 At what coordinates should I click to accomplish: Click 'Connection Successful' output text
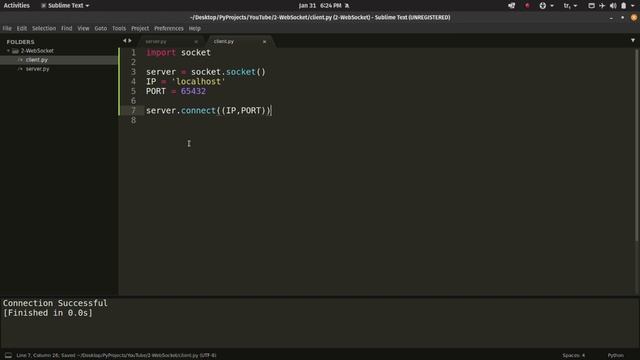(55, 303)
